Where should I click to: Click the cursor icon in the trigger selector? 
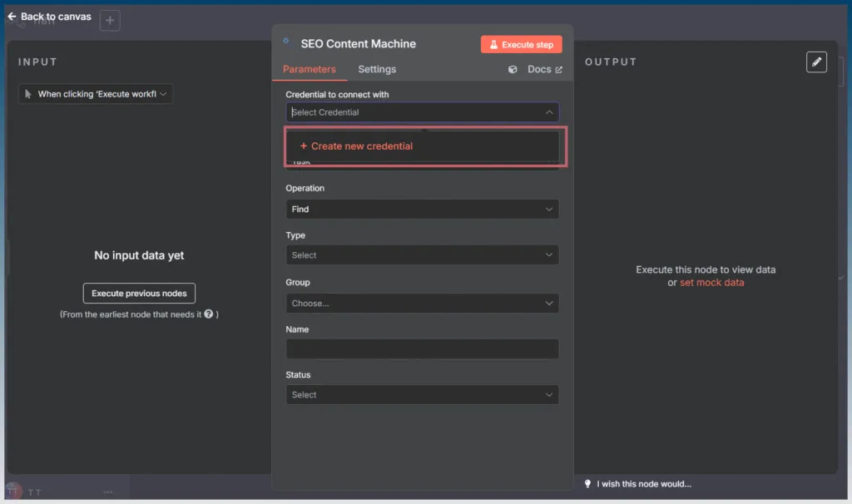[28, 94]
